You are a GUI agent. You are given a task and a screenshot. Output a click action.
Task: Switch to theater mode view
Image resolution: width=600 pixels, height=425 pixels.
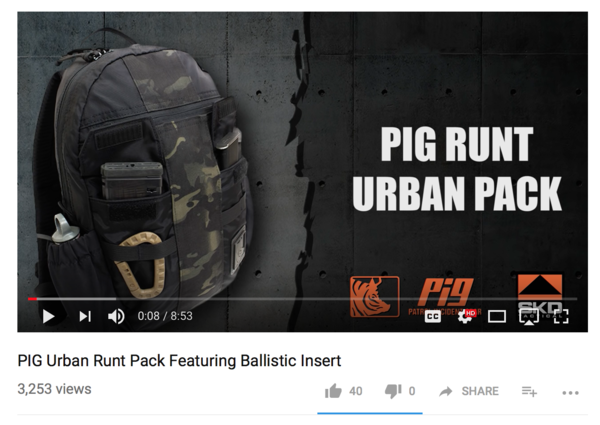pyautogui.click(x=497, y=317)
